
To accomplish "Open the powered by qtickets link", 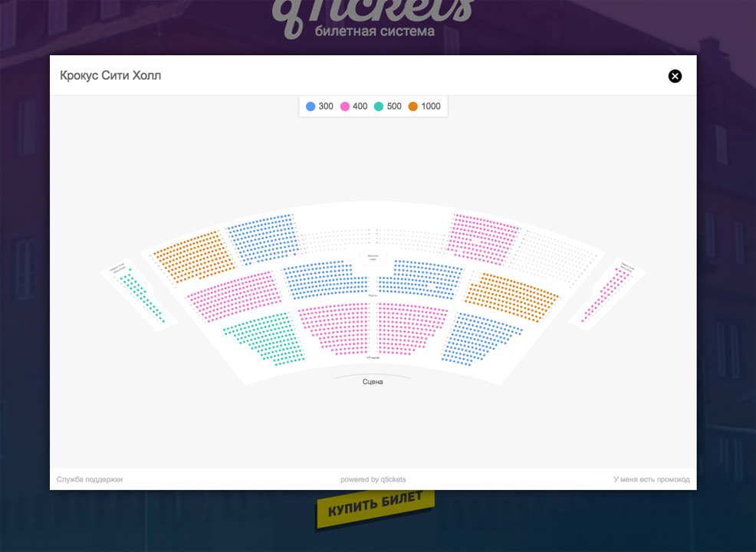I will click(373, 480).
